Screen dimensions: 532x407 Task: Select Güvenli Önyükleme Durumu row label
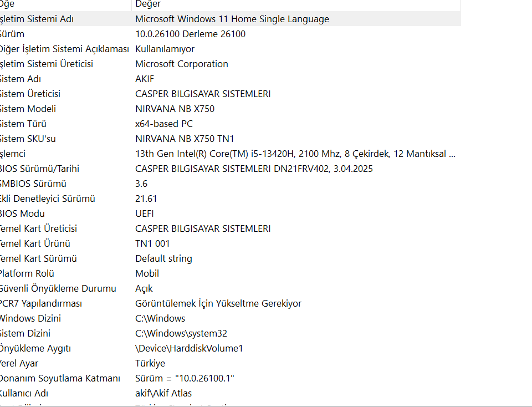(x=58, y=288)
